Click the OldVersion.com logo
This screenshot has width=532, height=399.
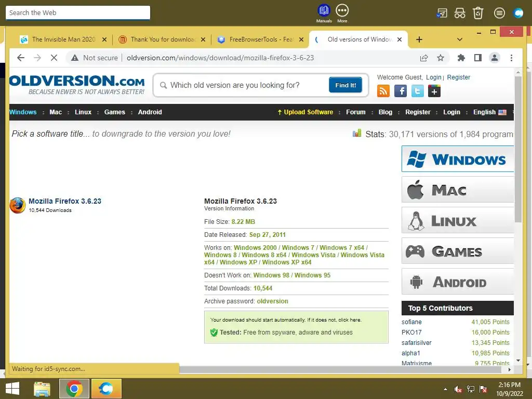coord(77,85)
